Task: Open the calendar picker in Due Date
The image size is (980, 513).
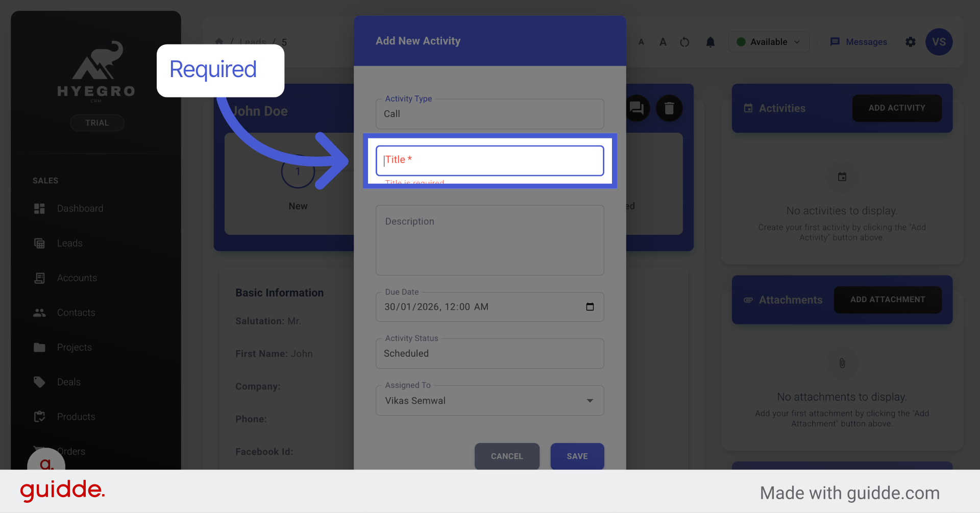Action: [590, 307]
